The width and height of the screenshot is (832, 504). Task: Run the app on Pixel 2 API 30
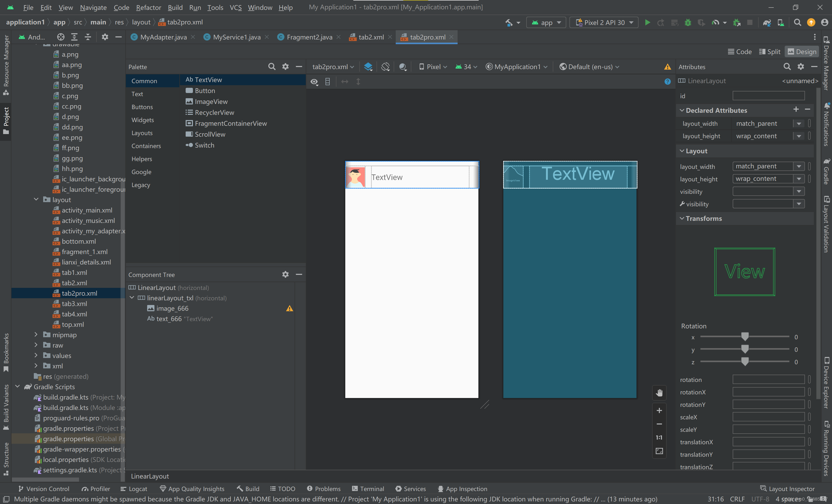tap(647, 22)
